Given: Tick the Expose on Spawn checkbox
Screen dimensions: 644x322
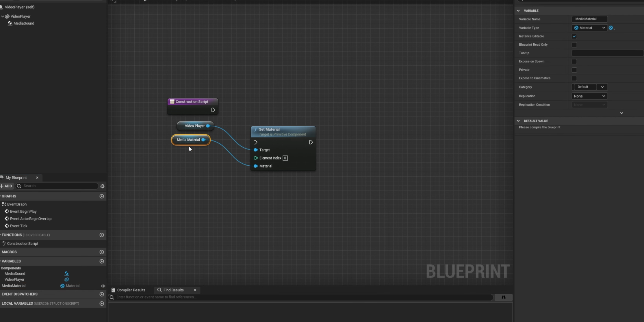Looking at the screenshot, I should coord(574,62).
